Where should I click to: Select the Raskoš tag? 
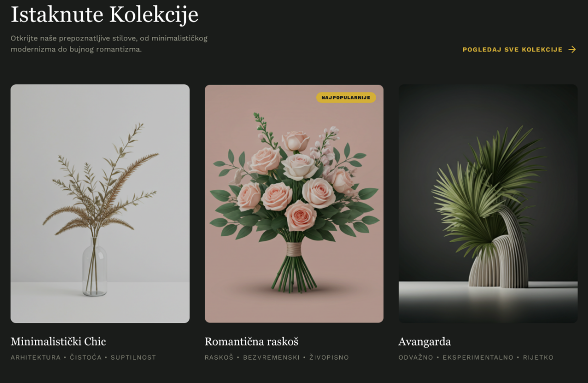pyautogui.click(x=219, y=358)
